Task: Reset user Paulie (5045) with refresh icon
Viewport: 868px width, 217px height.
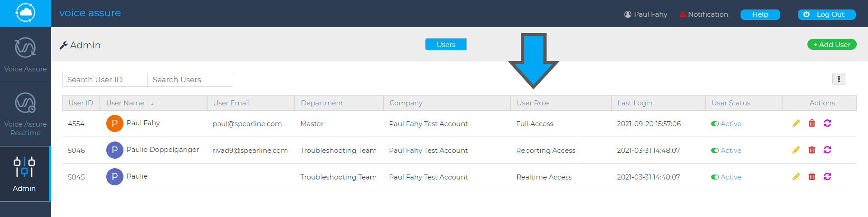Action: (x=827, y=177)
